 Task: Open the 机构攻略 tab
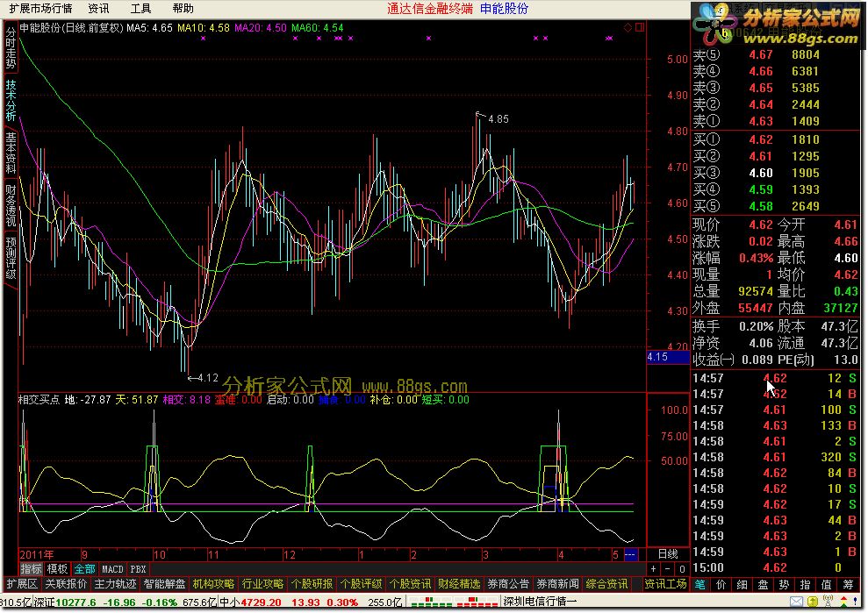pyautogui.click(x=213, y=584)
